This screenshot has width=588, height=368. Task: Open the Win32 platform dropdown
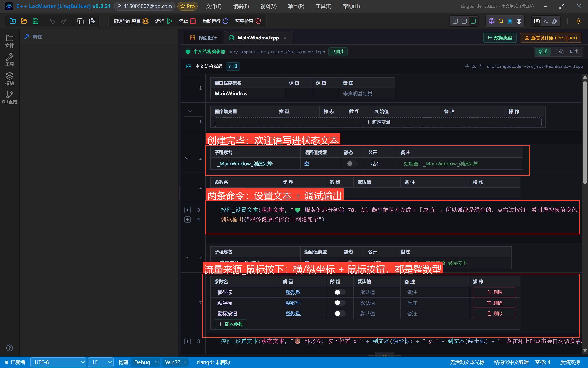pyautogui.click(x=176, y=362)
